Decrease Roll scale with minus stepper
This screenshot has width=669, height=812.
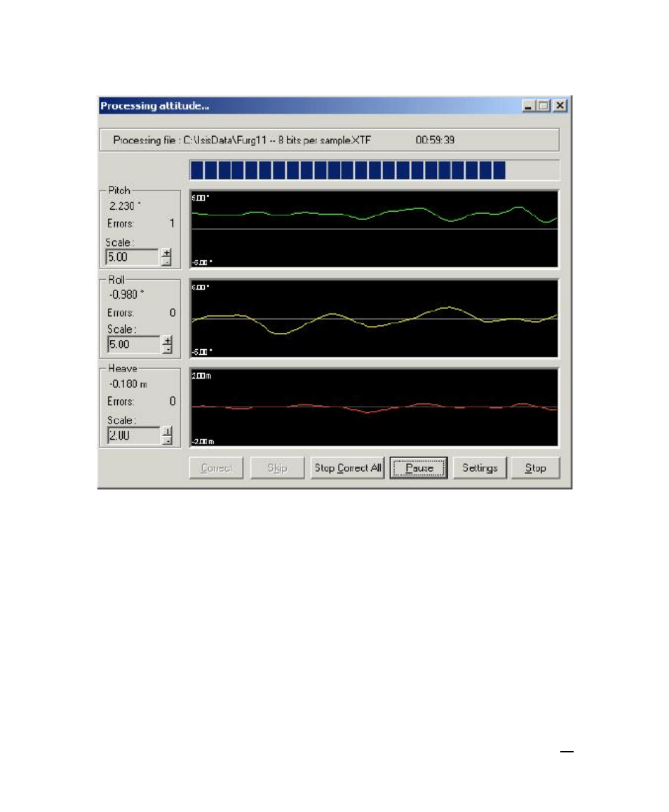(x=167, y=349)
